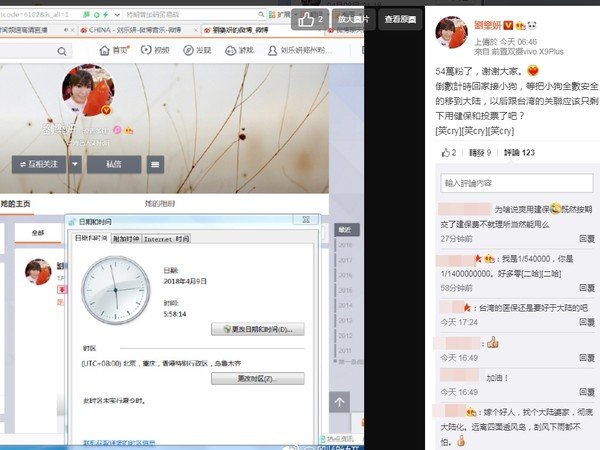Click the 更改日期和时间 button
600x450 pixels.
(x=257, y=329)
